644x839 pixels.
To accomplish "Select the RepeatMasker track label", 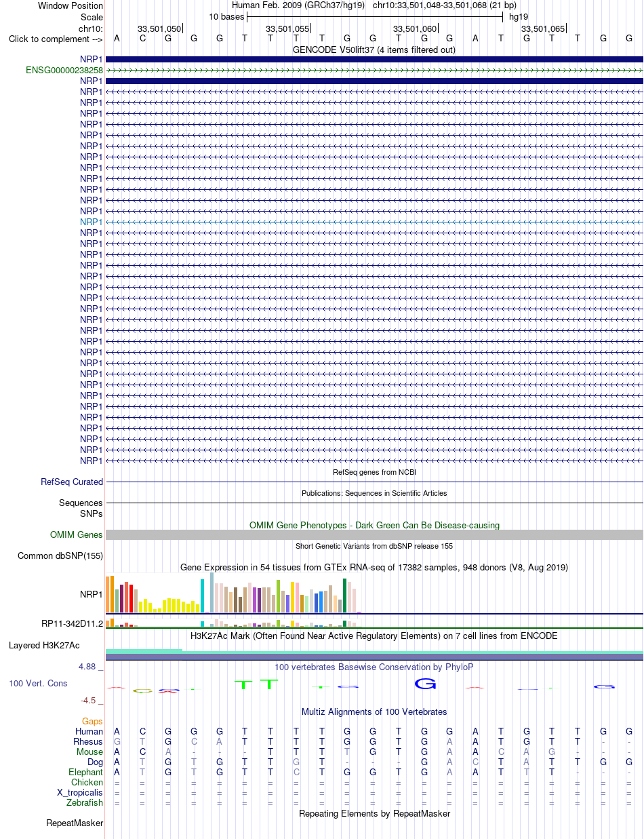I will [x=75, y=823].
